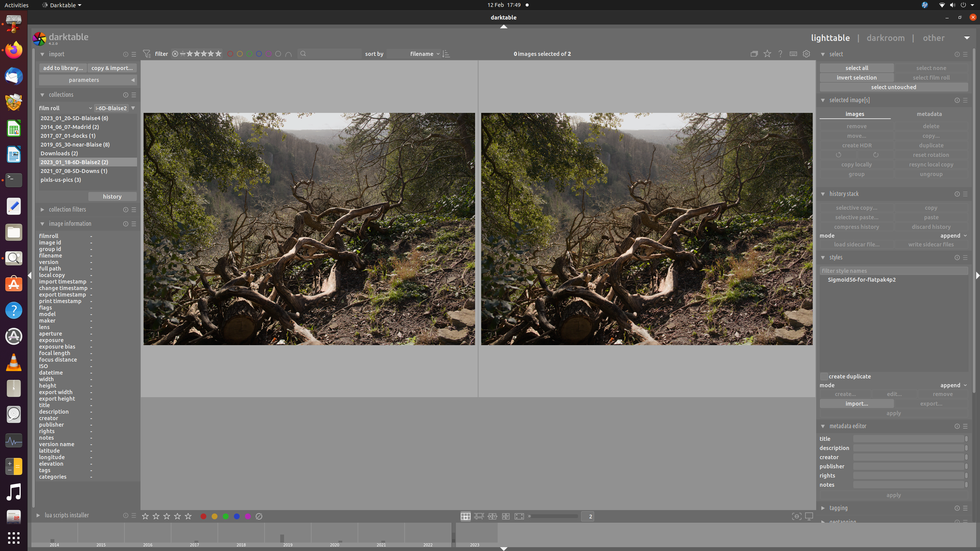The height and width of the screenshot is (551, 980).
Task: Open keyboard shortcuts icon in top toolbar
Action: pos(793,54)
